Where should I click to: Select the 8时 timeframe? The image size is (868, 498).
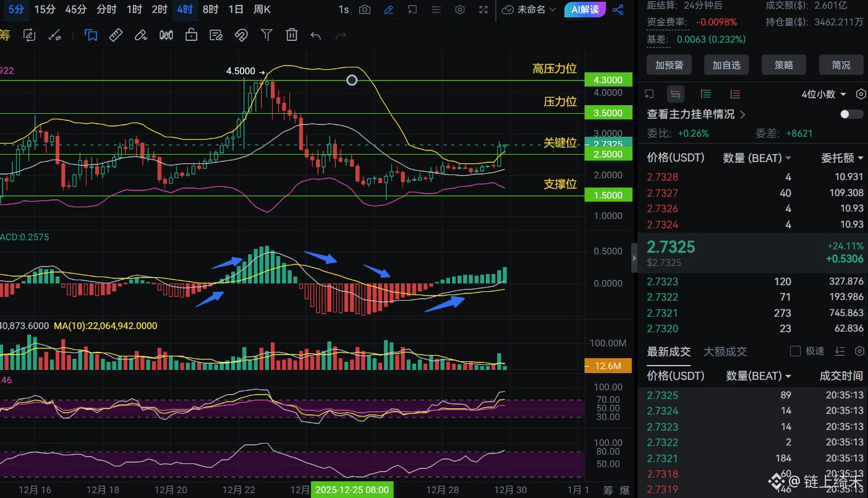[x=210, y=9]
